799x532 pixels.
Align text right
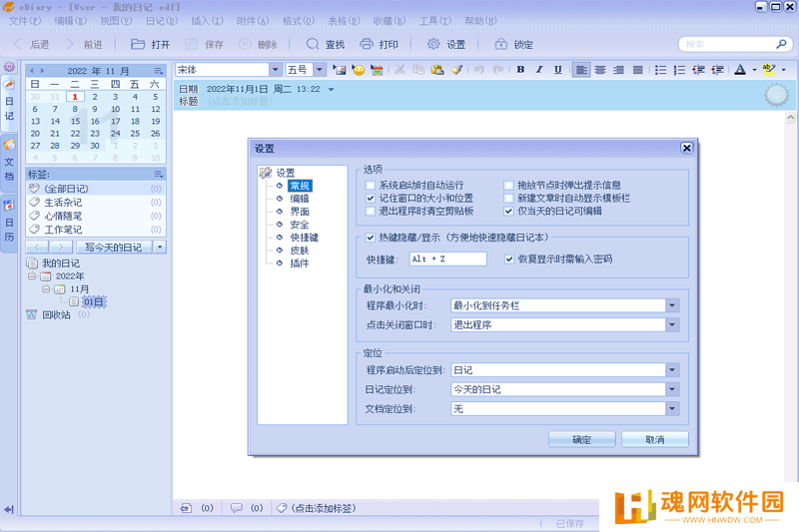point(618,70)
